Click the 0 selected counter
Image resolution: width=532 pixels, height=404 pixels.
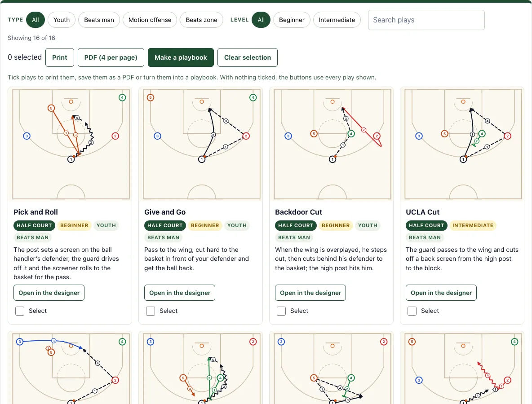tap(25, 57)
